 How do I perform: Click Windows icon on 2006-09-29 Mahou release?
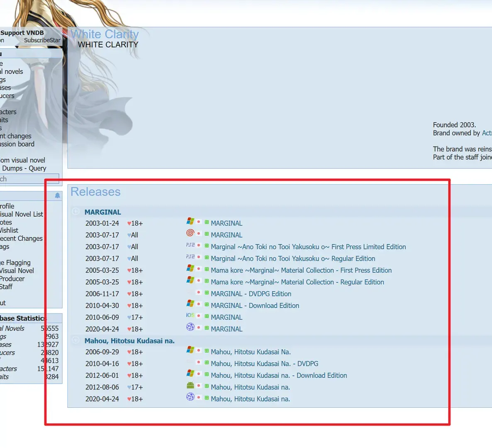(190, 350)
